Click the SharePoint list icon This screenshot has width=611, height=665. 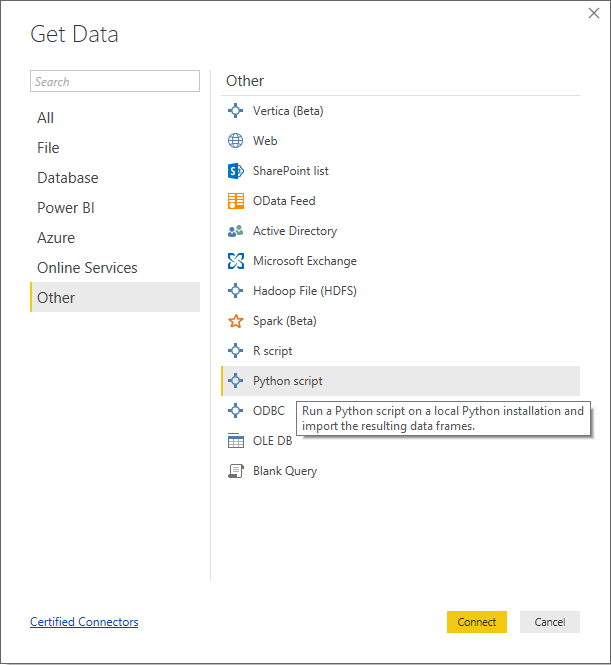tap(235, 171)
